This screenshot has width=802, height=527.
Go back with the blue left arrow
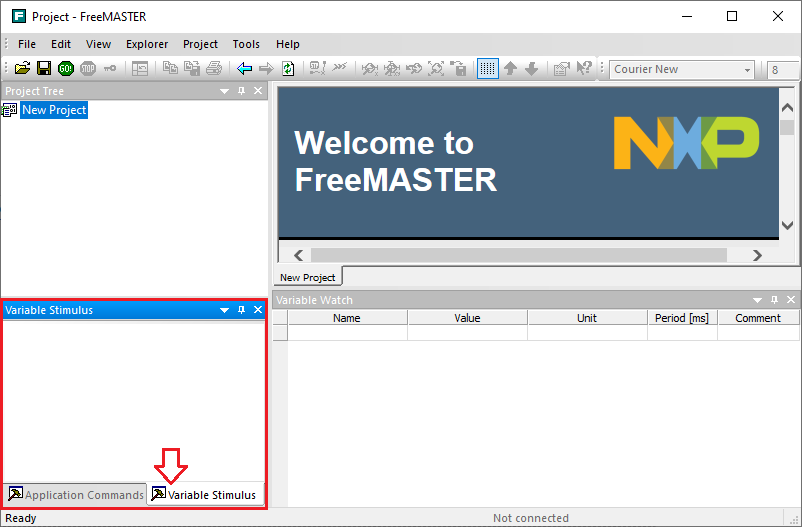point(244,68)
